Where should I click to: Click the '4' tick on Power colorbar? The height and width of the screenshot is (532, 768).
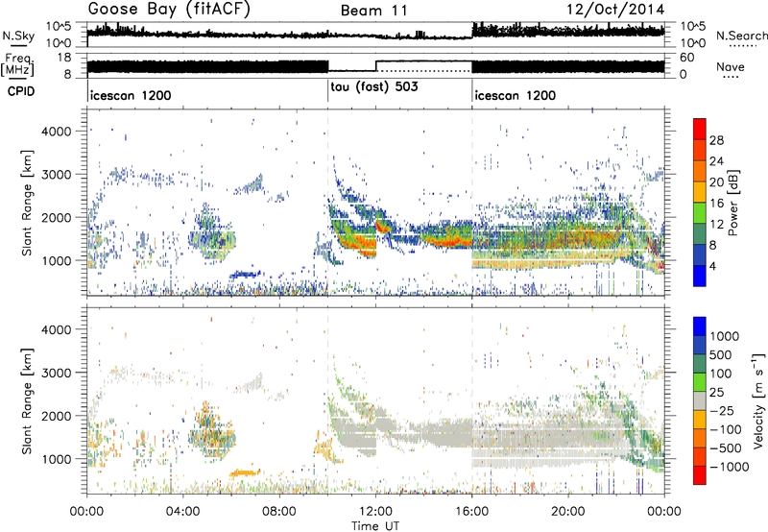[713, 267]
